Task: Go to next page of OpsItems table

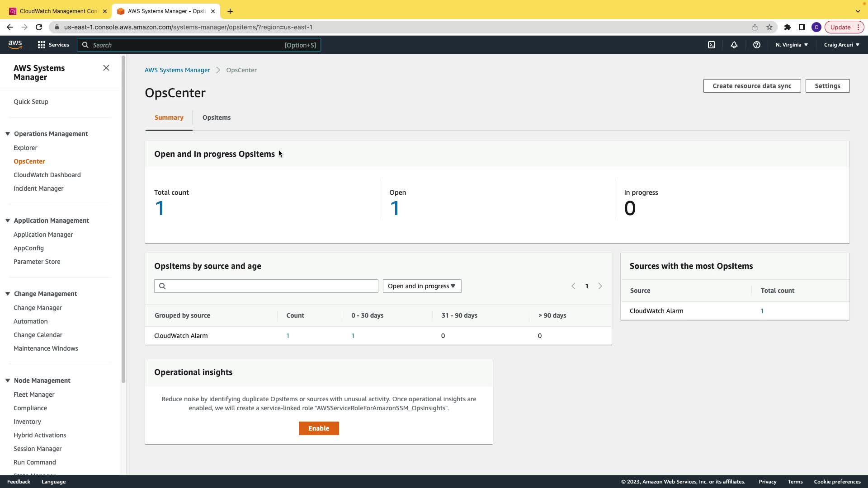Action: pyautogui.click(x=600, y=286)
